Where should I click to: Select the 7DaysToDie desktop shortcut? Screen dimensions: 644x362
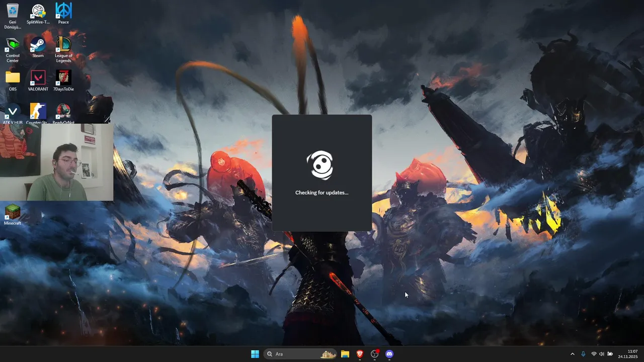click(x=63, y=80)
